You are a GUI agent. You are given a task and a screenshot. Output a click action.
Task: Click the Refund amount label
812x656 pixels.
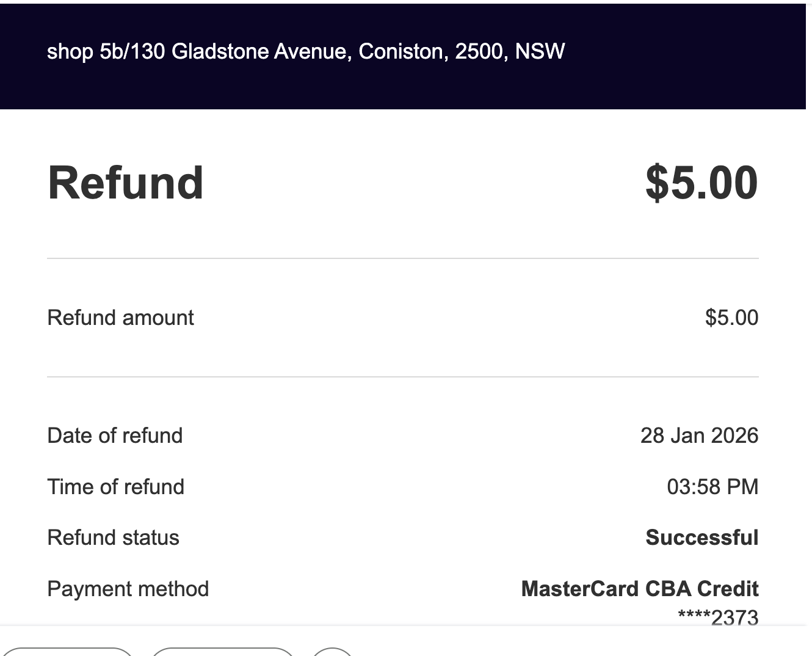pos(120,318)
